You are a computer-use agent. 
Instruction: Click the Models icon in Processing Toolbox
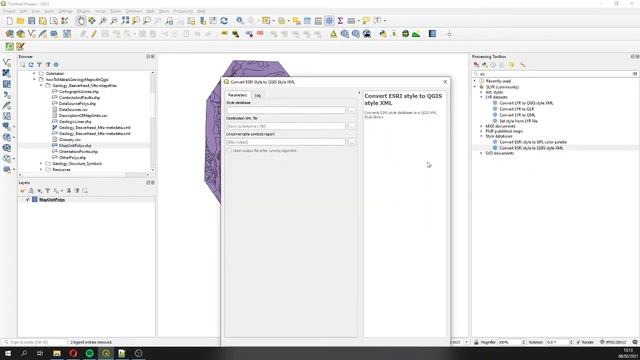476,65
